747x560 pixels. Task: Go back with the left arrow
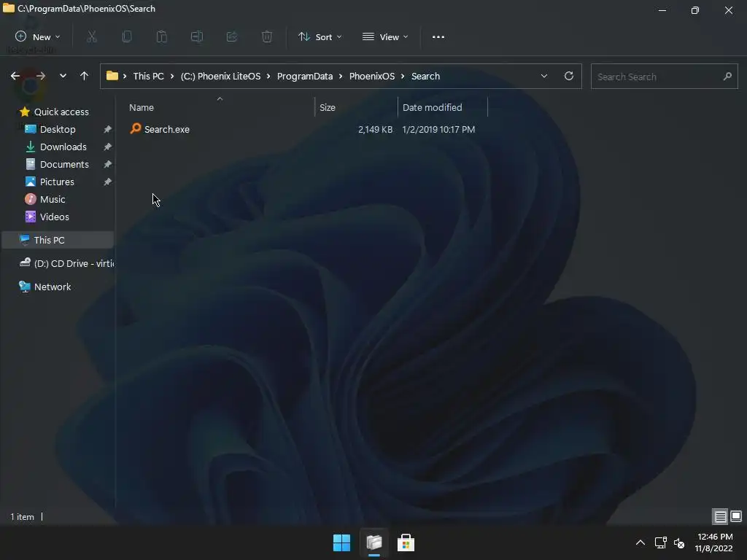click(x=15, y=76)
